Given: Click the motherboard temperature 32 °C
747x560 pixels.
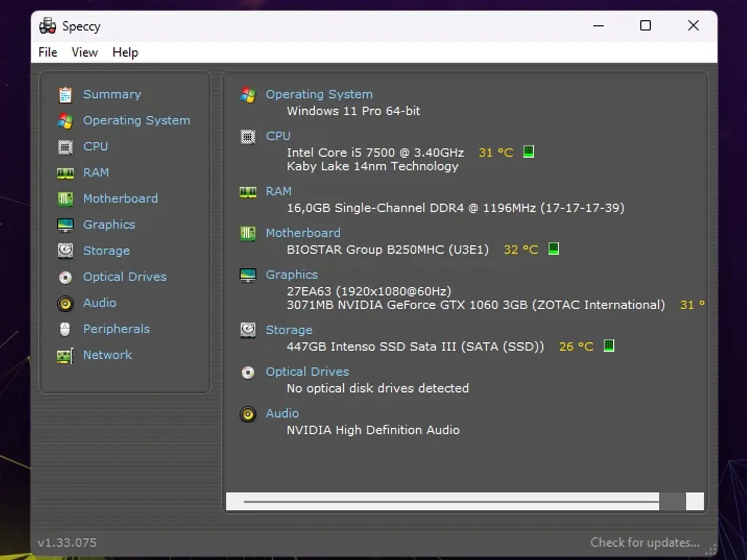Looking at the screenshot, I should coord(521,250).
